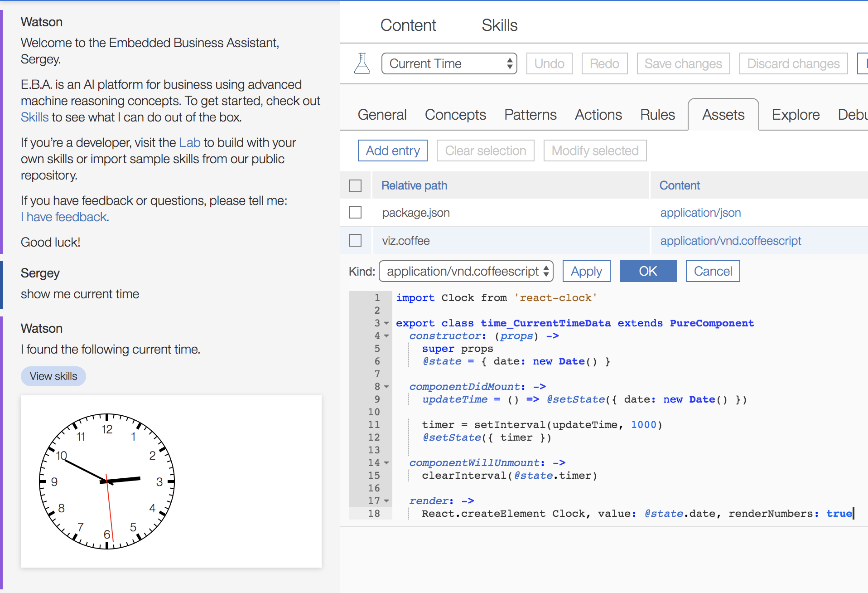Image resolution: width=868 pixels, height=593 pixels.
Task: Open the Kind content-type dropdown
Action: [466, 271]
